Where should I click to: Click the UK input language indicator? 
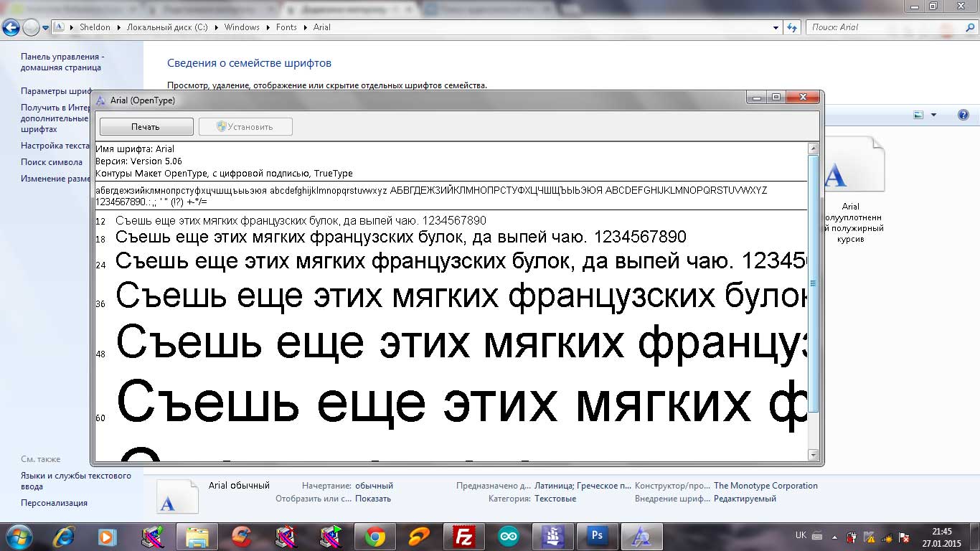(801, 536)
